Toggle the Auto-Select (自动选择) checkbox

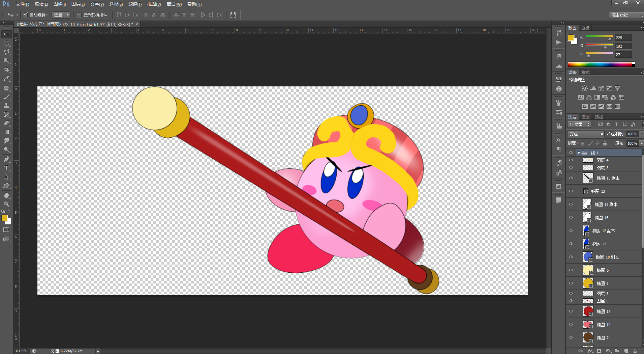pos(25,15)
